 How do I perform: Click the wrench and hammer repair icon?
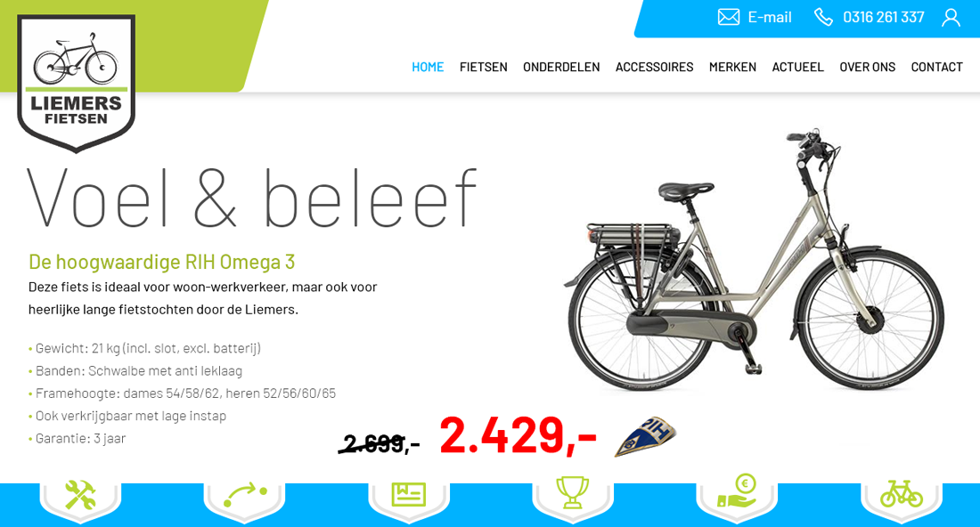pos(80,495)
